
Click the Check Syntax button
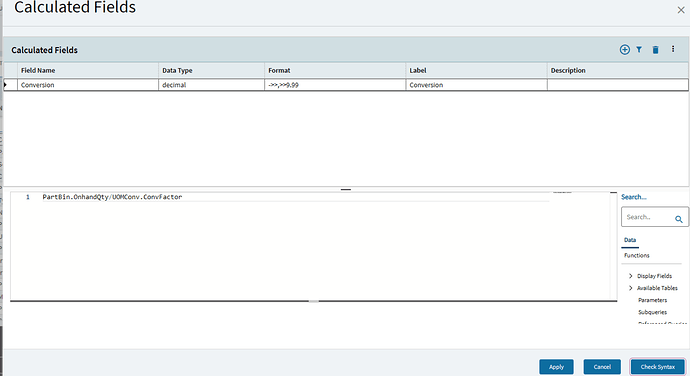pos(657,367)
